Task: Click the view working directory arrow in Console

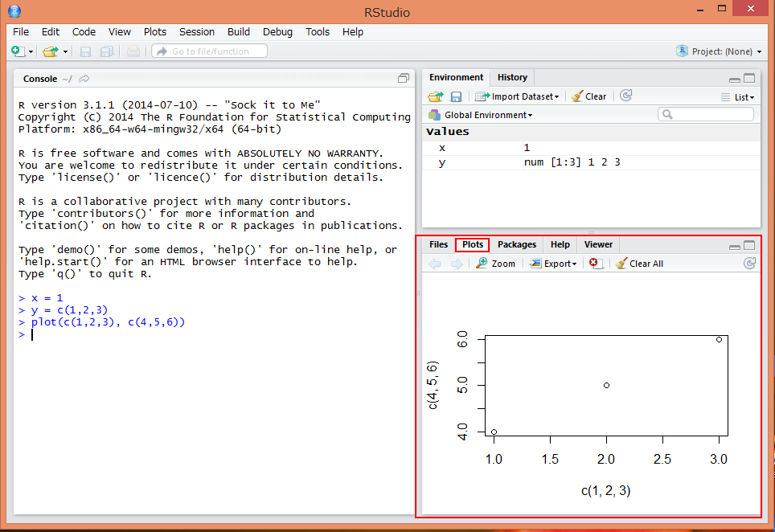Action: [84, 79]
